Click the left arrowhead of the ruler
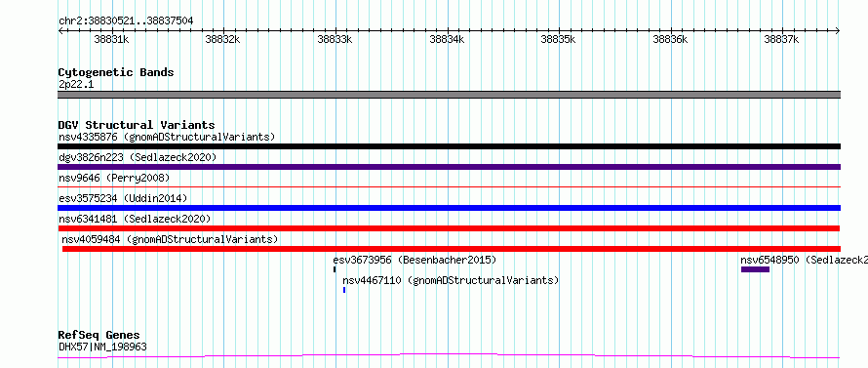868x368 pixels. point(60,31)
